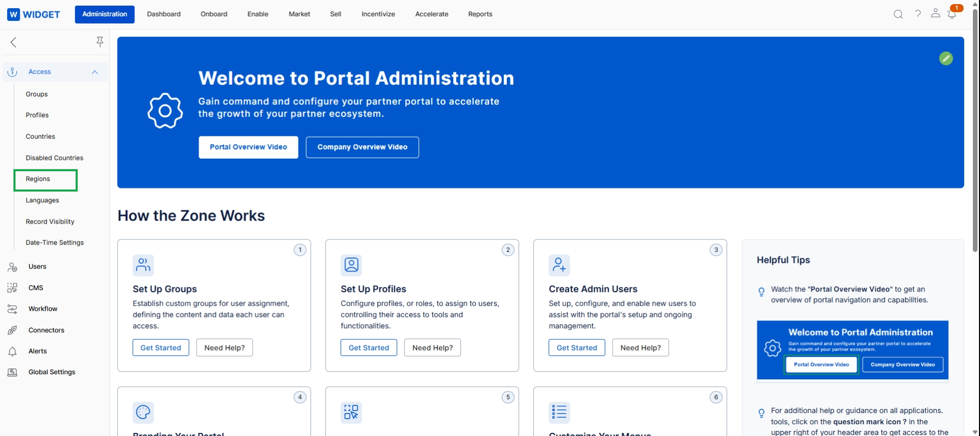Open the Administration tab
Image resolution: width=980 pixels, height=436 pixels.
tap(105, 14)
